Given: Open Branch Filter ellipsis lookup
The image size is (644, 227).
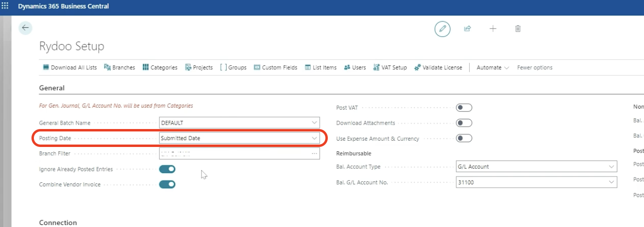Looking at the screenshot, I should point(314,154).
